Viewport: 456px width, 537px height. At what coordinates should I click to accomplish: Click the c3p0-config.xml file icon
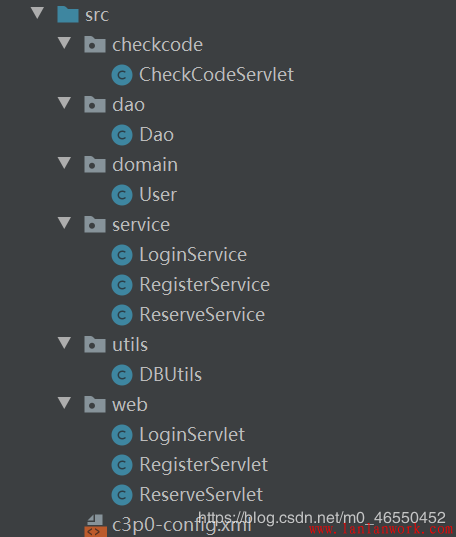tap(95, 526)
